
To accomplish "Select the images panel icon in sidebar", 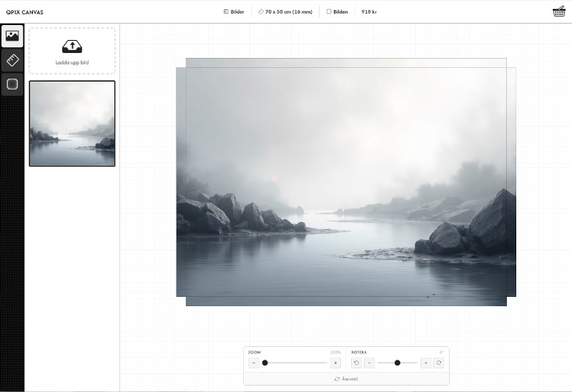I will (x=12, y=36).
